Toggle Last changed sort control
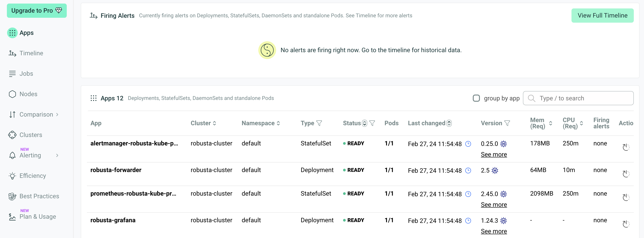The height and width of the screenshot is (238, 644). (449, 123)
